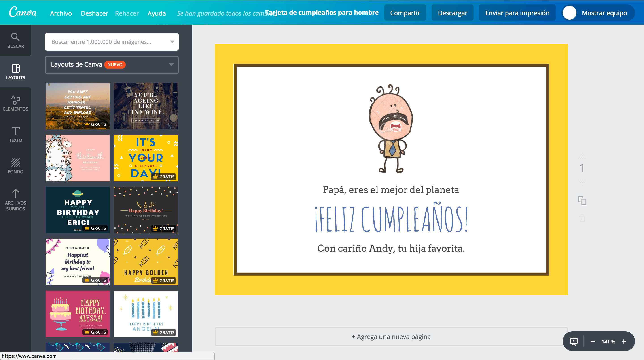644x360 pixels.
Task: Open the Fondo background panel
Action: pyautogui.click(x=15, y=165)
